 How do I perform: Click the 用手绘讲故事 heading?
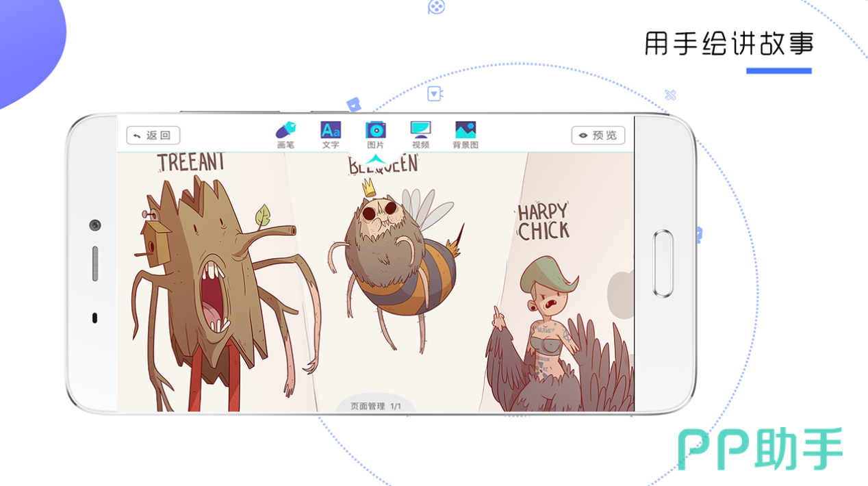729,44
